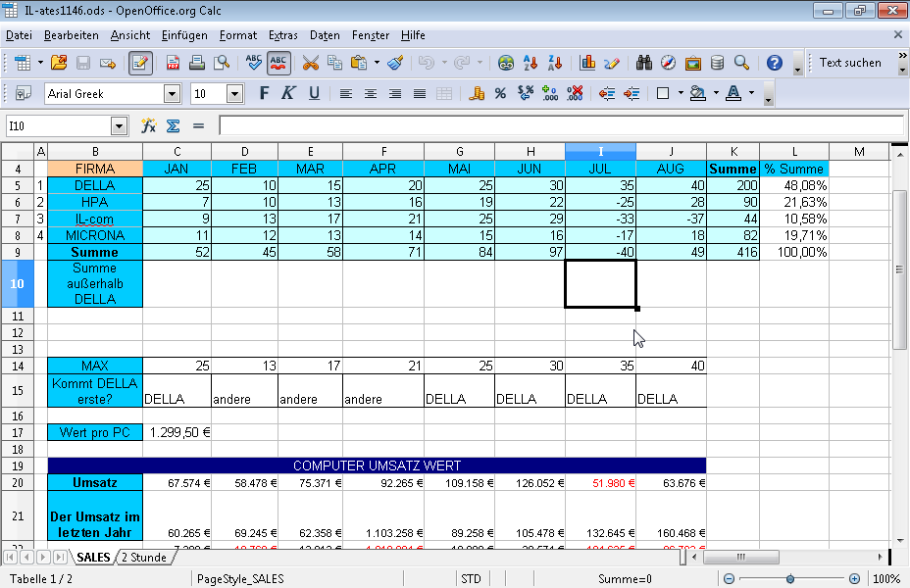Open the Font Name dropdown arrow

tap(172, 94)
